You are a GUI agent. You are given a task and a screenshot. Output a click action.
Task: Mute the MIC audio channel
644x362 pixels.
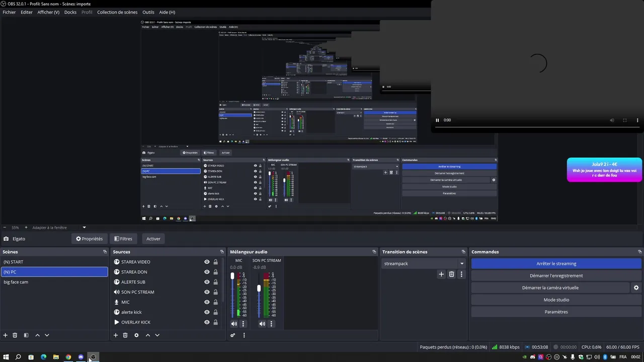(234, 324)
